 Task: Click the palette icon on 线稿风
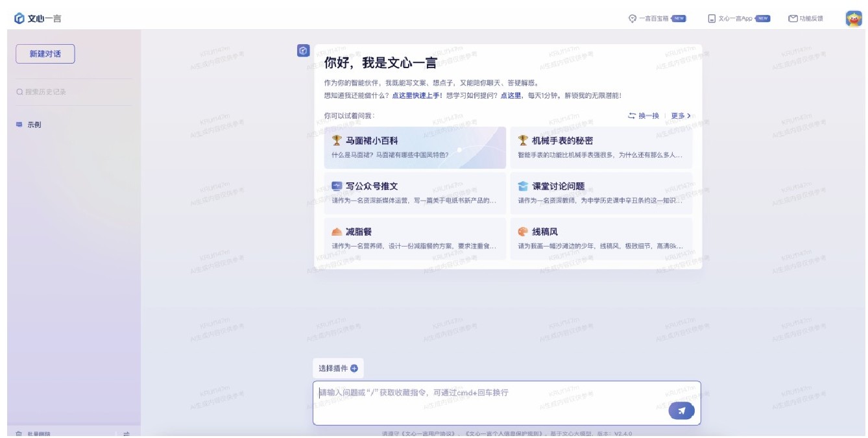523,232
